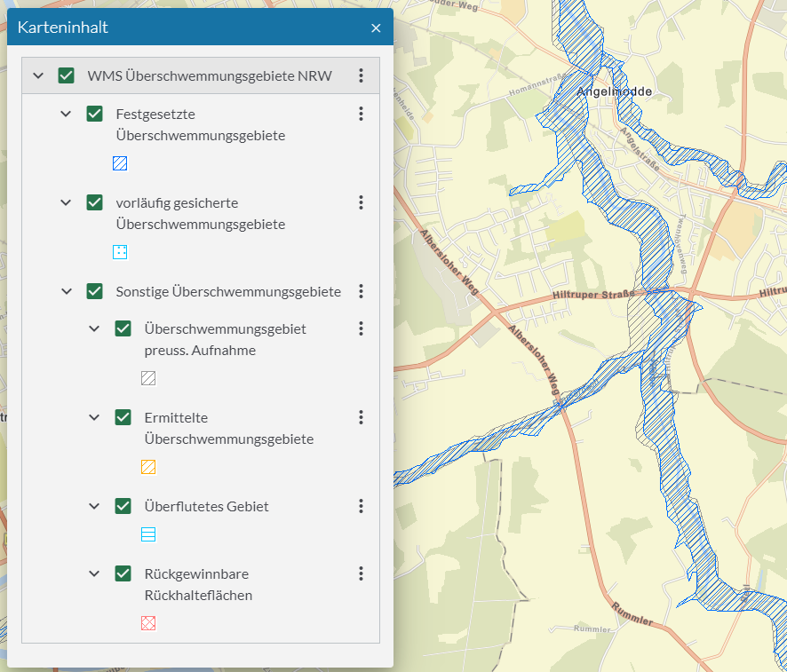Collapse the WMS Überschwemmungsgebiete NRW group
This screenshot has height=672, width=787.
pyautogui.click(x=37, y=75)
